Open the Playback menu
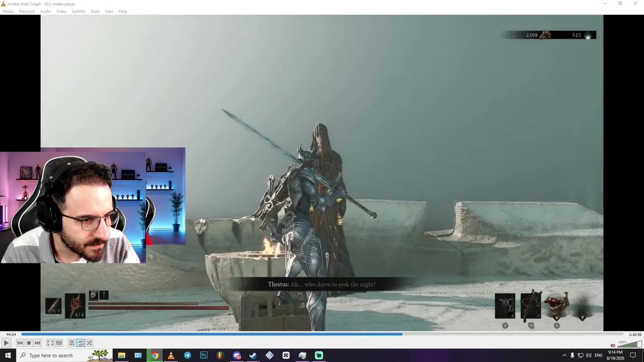 click(x=27, y=11)
